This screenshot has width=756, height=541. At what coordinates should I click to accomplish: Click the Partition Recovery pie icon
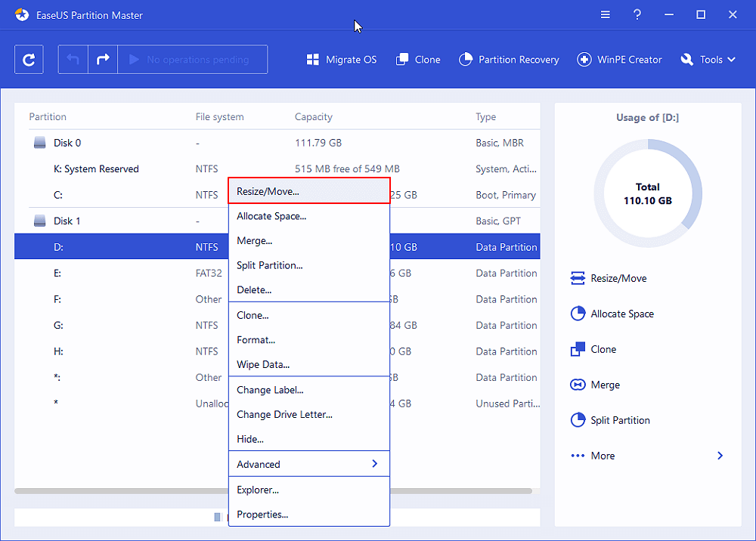point(466,59)
